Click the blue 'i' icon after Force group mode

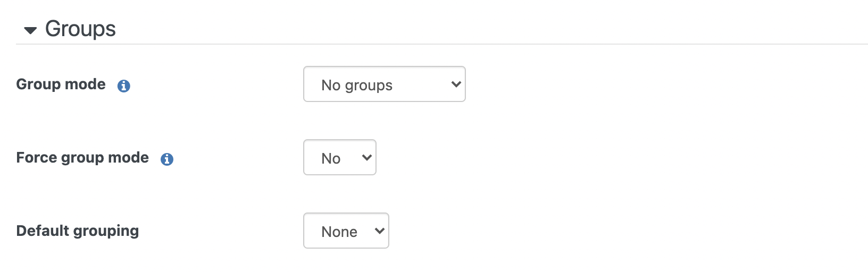[167, 159]
